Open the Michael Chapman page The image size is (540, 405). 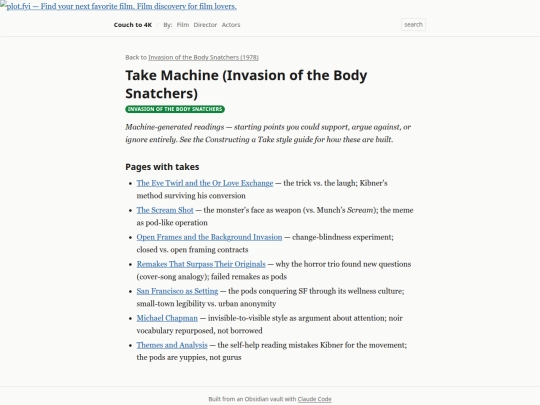[167, 318]
